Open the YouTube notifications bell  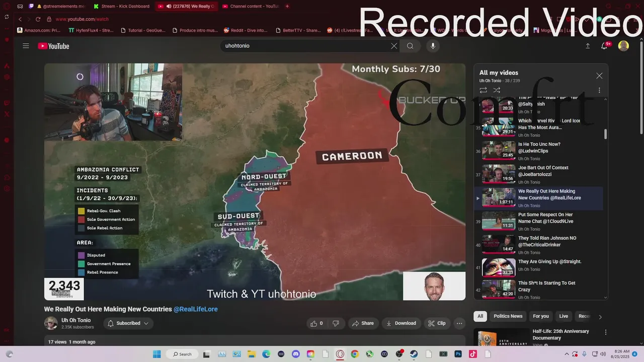coord(605,46)
